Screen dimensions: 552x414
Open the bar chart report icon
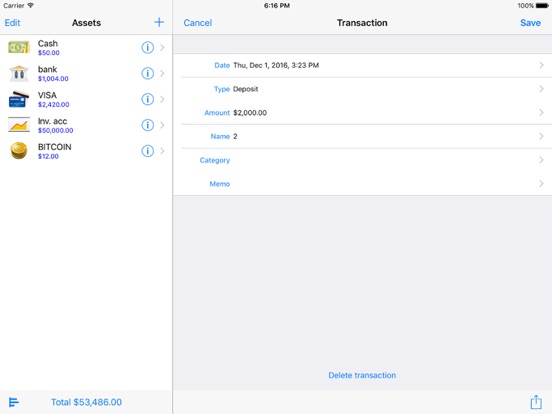(x=14, y=402)
